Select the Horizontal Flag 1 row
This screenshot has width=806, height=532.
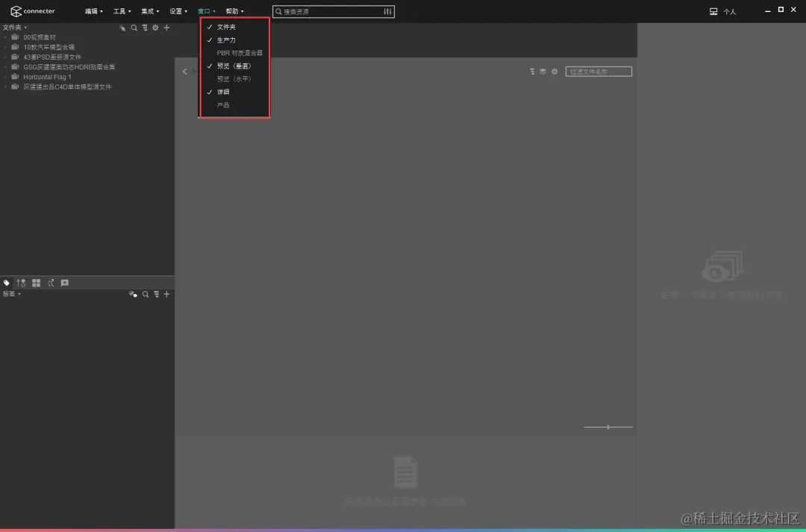coord(87,77)
